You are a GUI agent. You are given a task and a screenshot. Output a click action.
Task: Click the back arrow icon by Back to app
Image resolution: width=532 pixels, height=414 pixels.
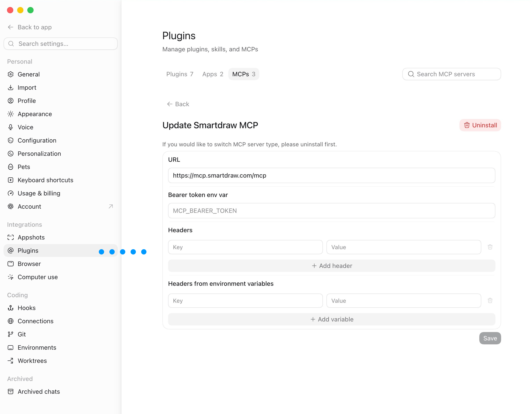(x=10, y=27)
